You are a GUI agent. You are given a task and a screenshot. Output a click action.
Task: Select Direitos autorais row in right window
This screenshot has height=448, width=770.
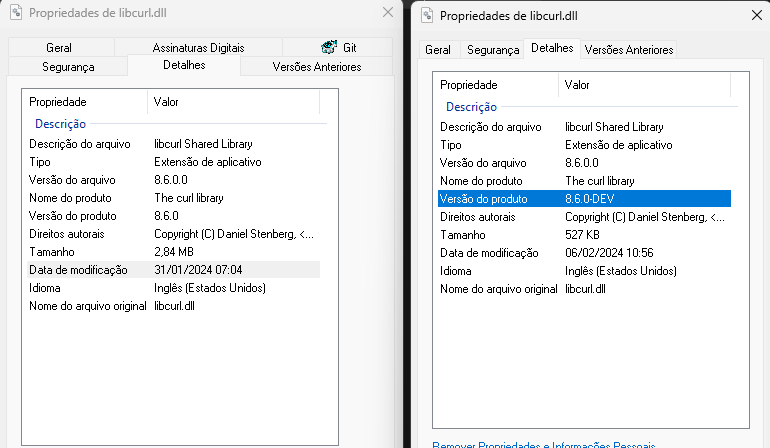click(584, 217)
